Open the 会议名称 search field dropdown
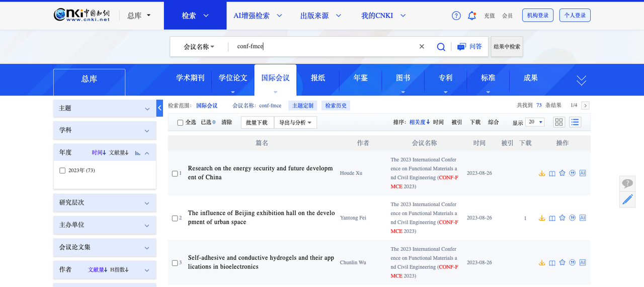This screenshot has height=287, width=644. (199, 47)
